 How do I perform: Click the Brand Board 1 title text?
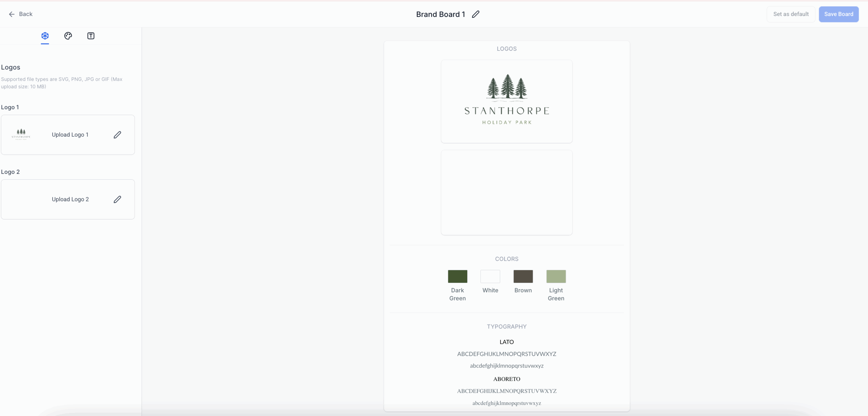[440, 14]
